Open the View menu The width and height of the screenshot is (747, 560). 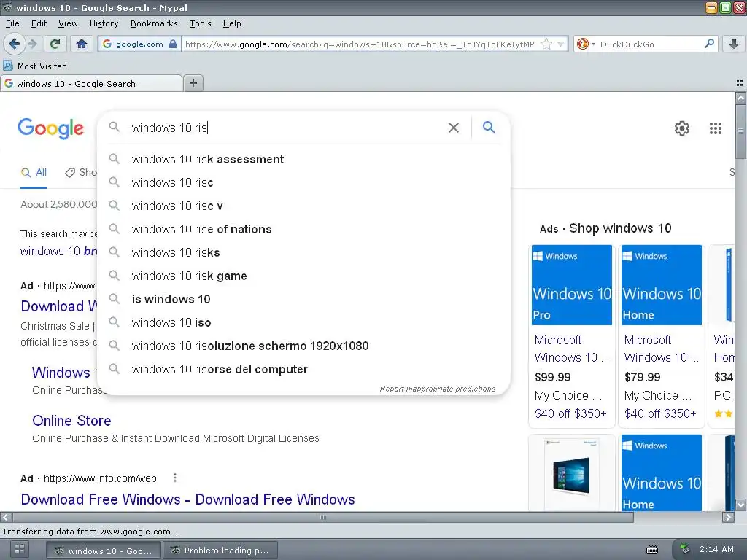(x=68, y=23)
